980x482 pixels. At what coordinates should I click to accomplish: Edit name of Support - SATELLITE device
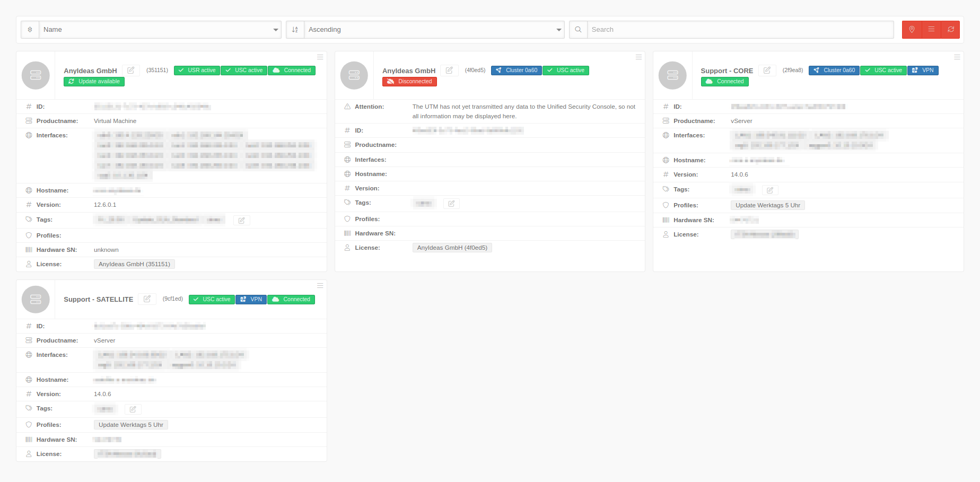(x=147, y=299)
